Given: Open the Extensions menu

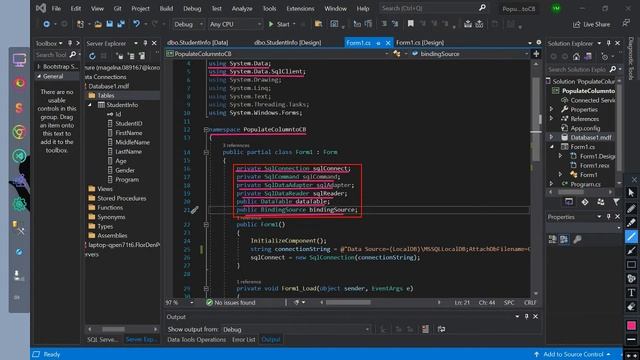Looking at the screenshot, I should 300,8.
